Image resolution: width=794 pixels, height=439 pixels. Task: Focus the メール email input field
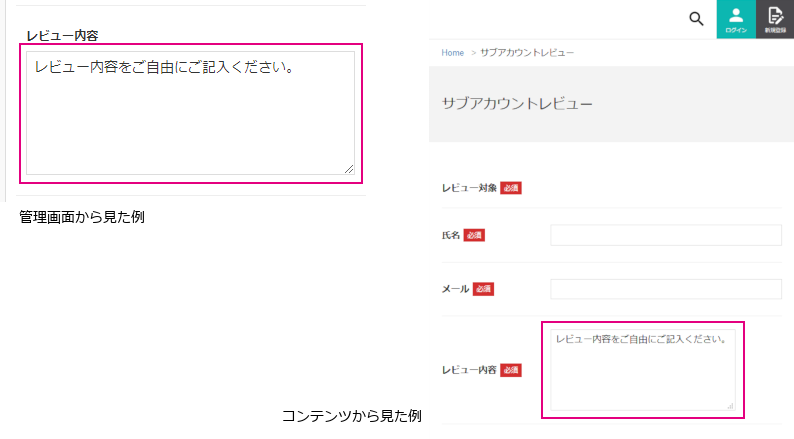[x=665, y=289]
